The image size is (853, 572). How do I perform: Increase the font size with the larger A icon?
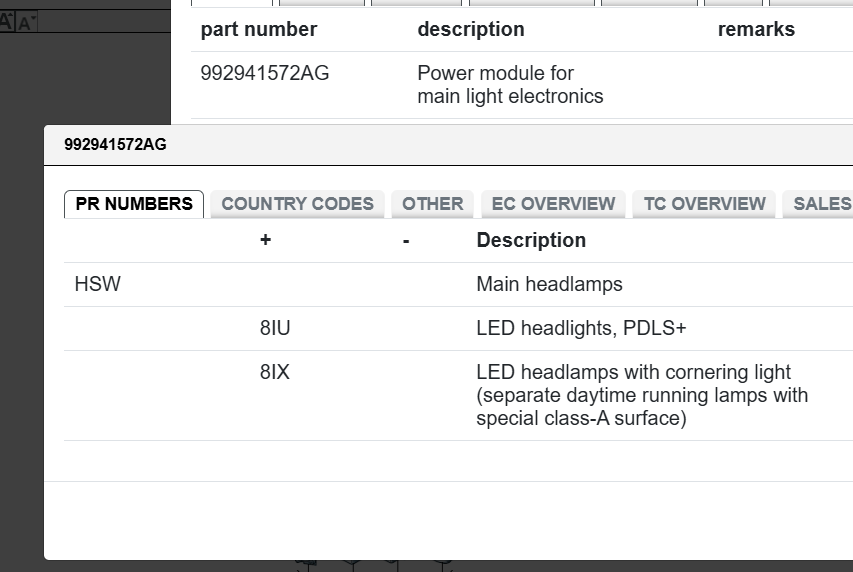6,21
